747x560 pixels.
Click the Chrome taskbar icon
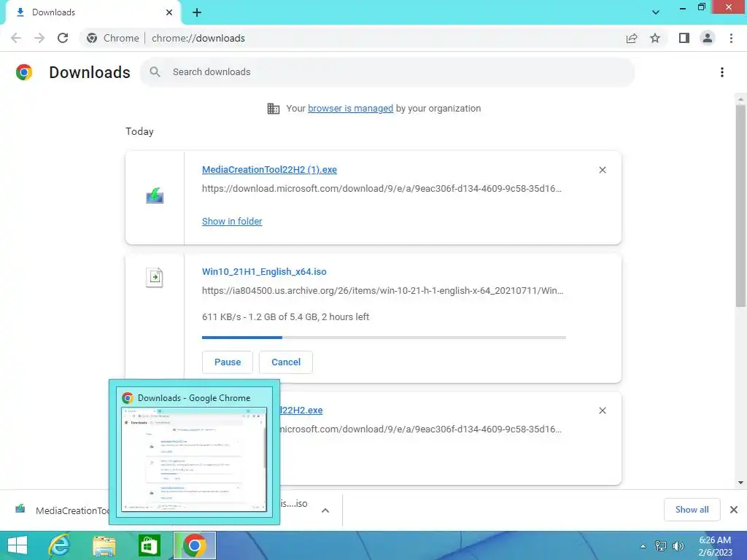click(194, 545)
